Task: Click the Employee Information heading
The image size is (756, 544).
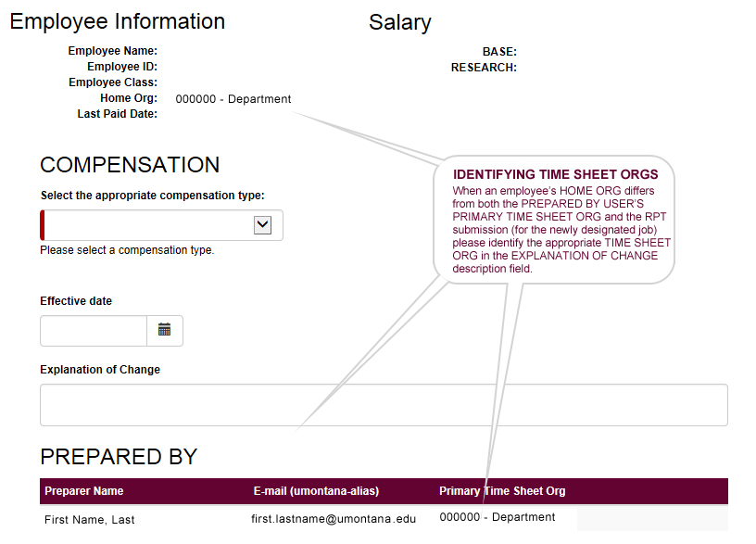Action: click(x=117, y=21)
